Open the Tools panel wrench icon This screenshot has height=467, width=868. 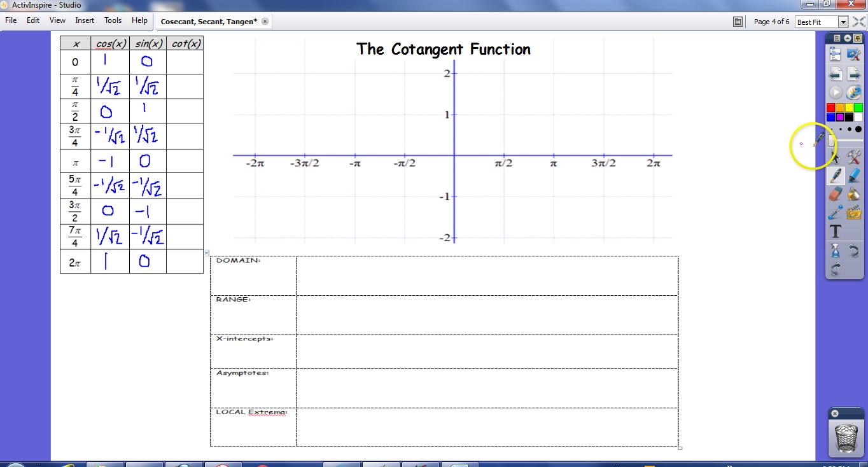click(853, 157)
